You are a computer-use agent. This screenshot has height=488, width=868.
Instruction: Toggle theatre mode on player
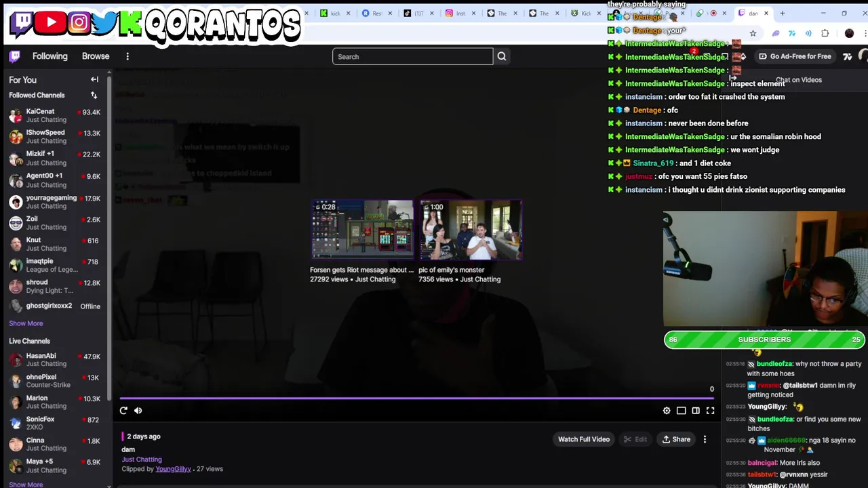[x=696, y=410]
